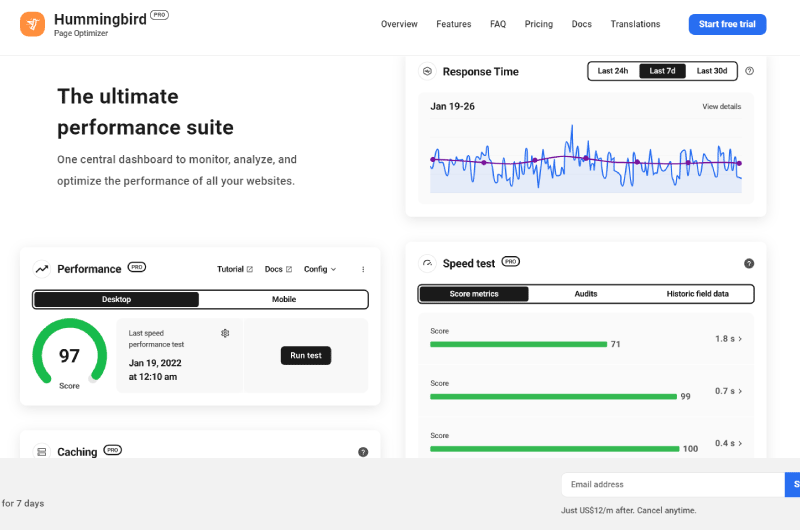
Task: Go to Features in the navigation
Action: point(454,24)
